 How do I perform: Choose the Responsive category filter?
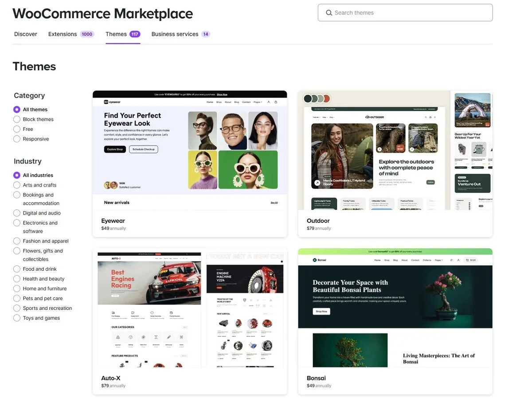click(x=17, y=139)
